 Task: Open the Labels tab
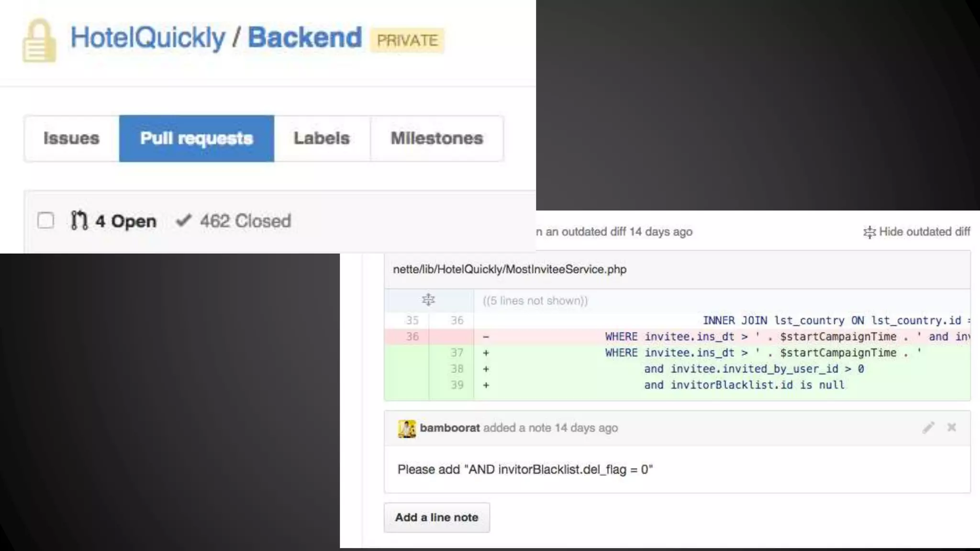322,138
